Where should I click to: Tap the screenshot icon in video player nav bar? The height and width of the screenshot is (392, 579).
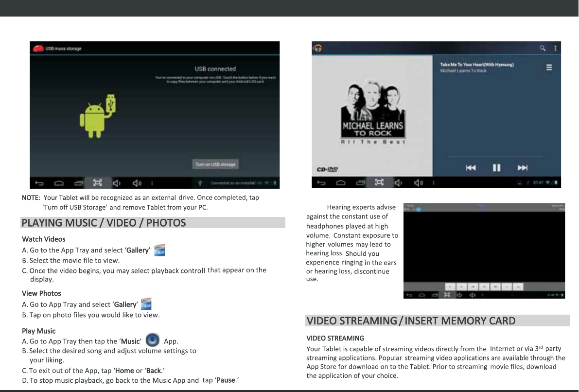pos(447,295)
